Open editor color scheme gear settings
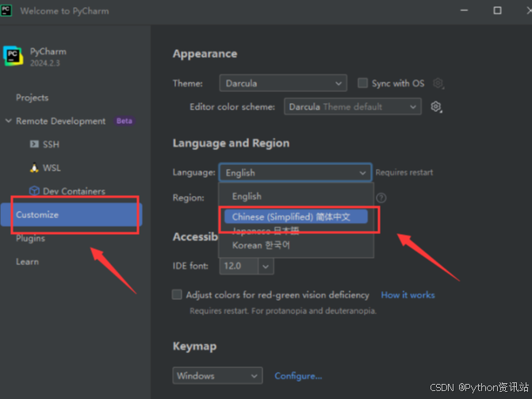 coord(436,106)
